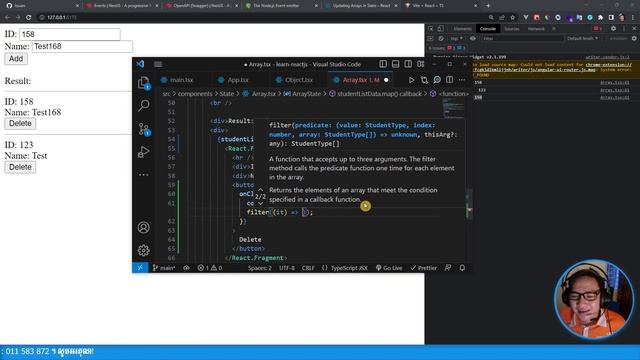Change file encoding UTF-8

pyautogui.click(x=287, y=268)
